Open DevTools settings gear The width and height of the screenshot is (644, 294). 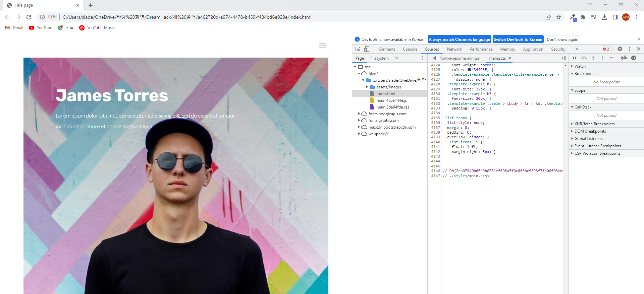620,49
